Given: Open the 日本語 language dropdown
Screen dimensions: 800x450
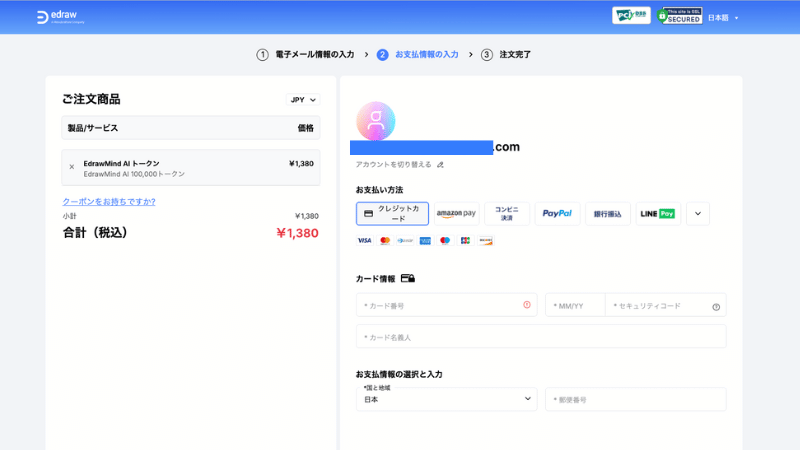Looking at the screenshot, I should pyautogui.click(x=723, y=18).
